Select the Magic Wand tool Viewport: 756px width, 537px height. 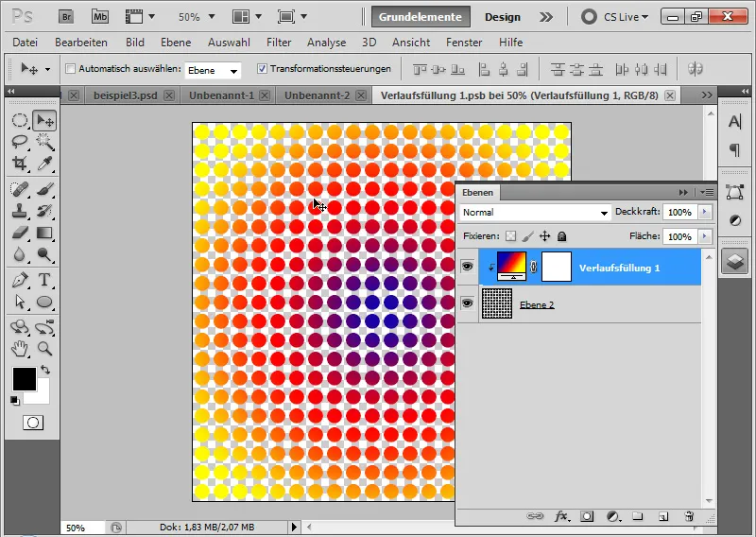44,142
